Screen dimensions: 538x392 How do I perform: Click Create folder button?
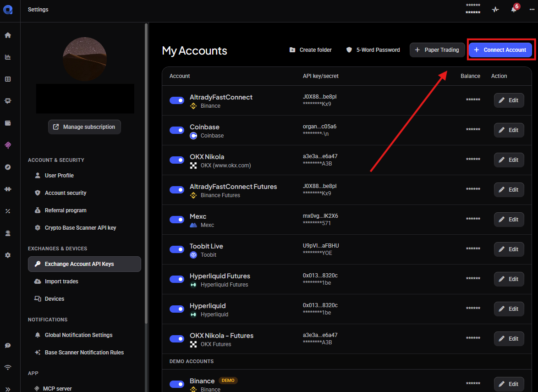311,50
